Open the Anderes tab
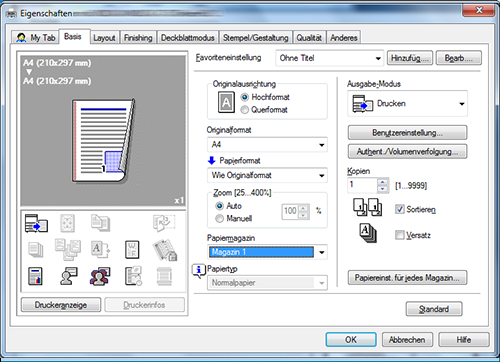The image size is (500, 362). tap(344, 38)
